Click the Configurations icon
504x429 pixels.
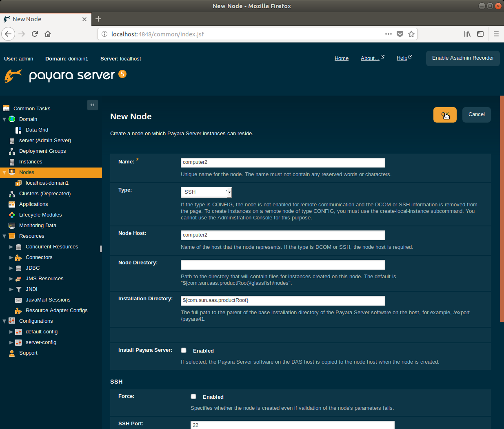(x=12, y=321)
